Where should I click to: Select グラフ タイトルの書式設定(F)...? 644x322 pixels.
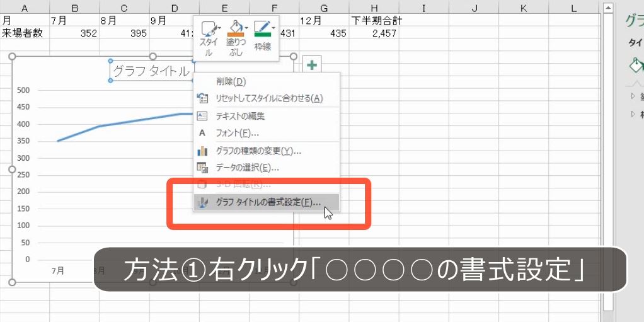(267, 202)
